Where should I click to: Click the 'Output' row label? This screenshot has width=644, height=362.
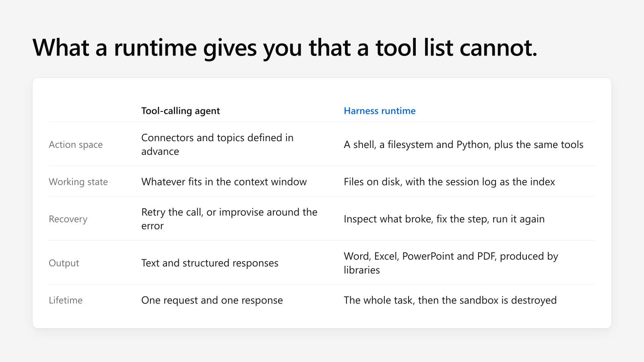point(64,263)
